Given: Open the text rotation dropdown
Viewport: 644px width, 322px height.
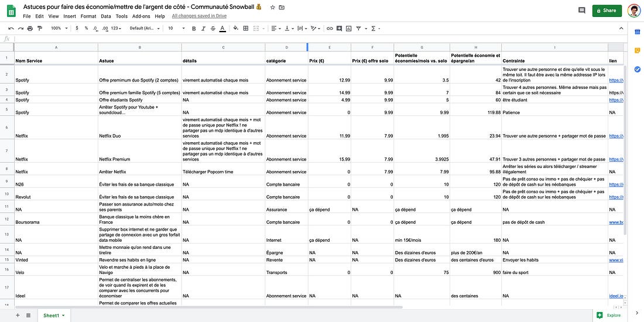Looking at the screenshot, I should (x=316, y=28).
